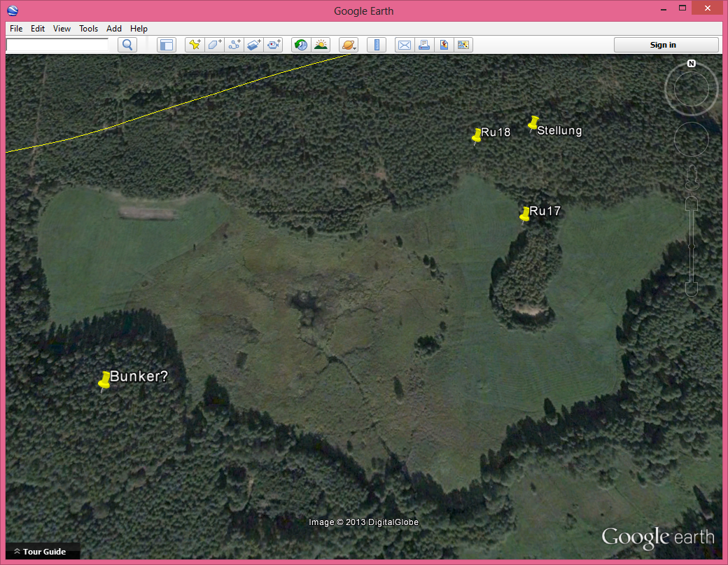
Task: Click the Sign in button
Action: coord(666,45)
